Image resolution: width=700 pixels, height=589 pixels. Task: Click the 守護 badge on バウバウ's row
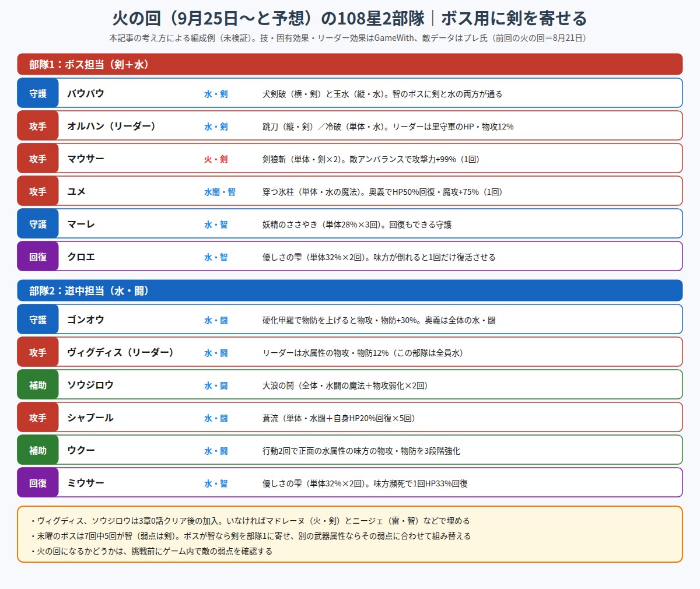point(38,93)
